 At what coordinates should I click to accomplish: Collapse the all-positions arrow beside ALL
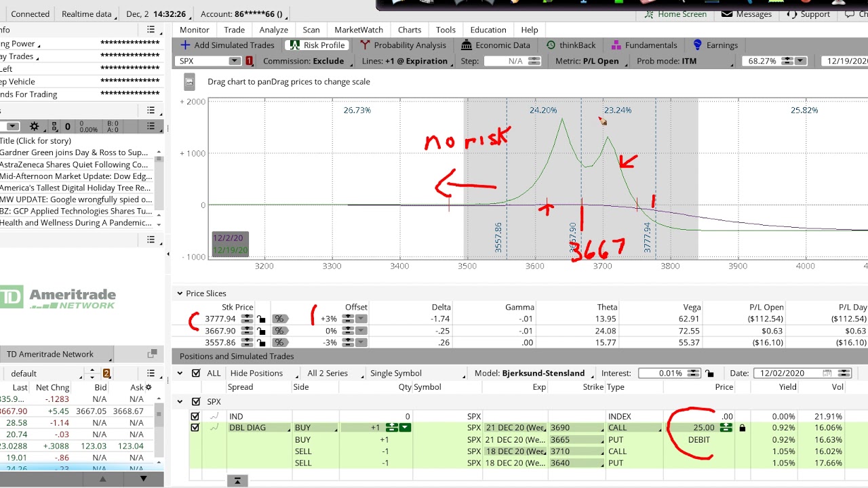(x=180, y=373)
